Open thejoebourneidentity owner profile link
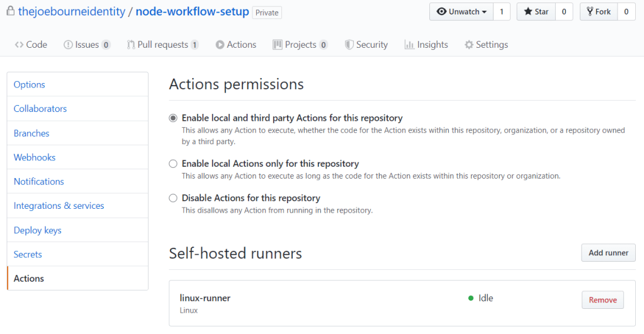The image size is (644, 334). [72, 11]
